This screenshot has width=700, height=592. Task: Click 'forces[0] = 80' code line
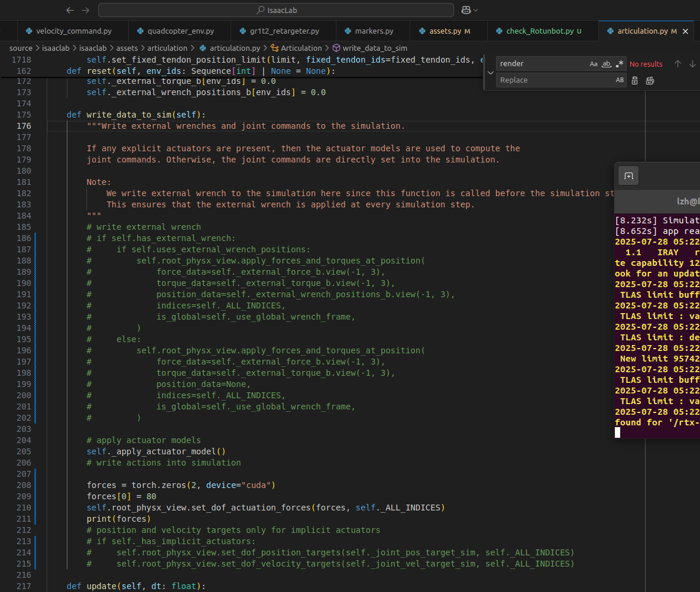(121, 496)
